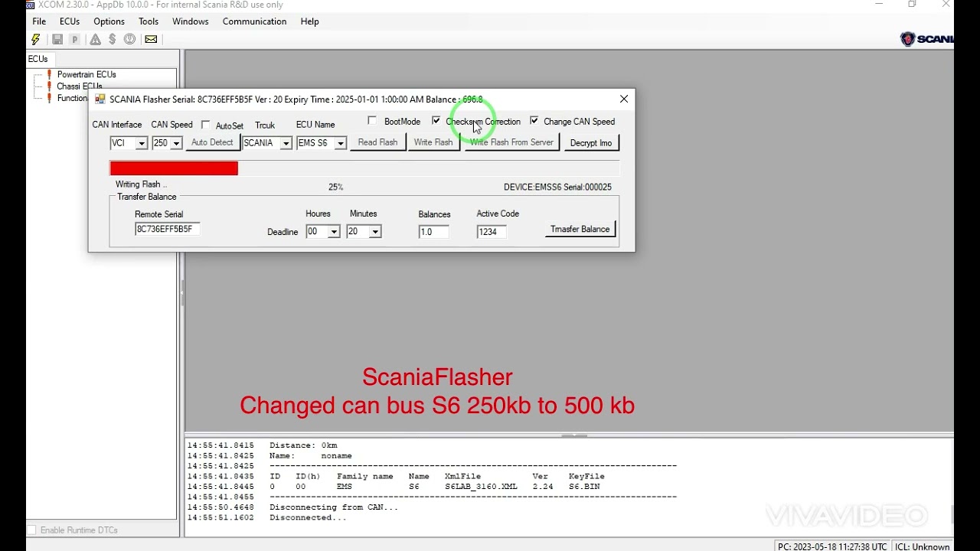
Task: Click the Balances input field
Action: (x=434, y=232)
